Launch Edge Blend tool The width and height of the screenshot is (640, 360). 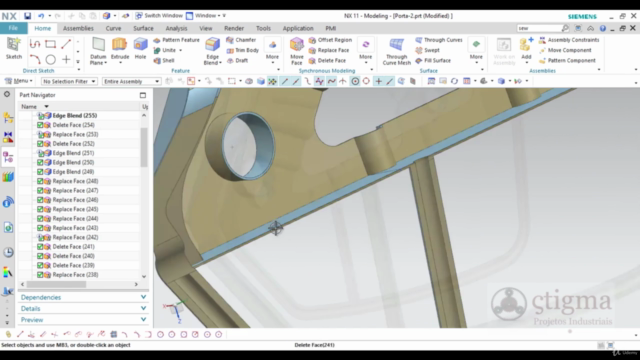212,51
